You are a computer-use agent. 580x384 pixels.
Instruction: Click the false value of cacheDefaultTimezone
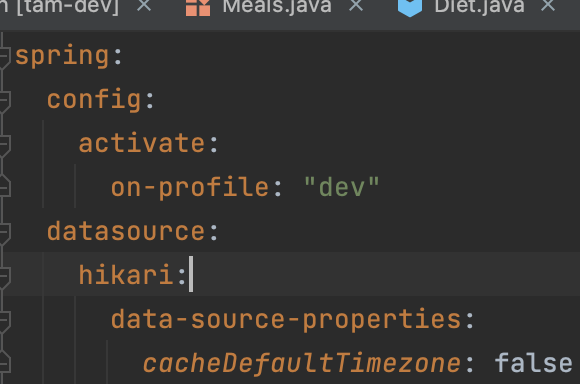click(533, 363)
